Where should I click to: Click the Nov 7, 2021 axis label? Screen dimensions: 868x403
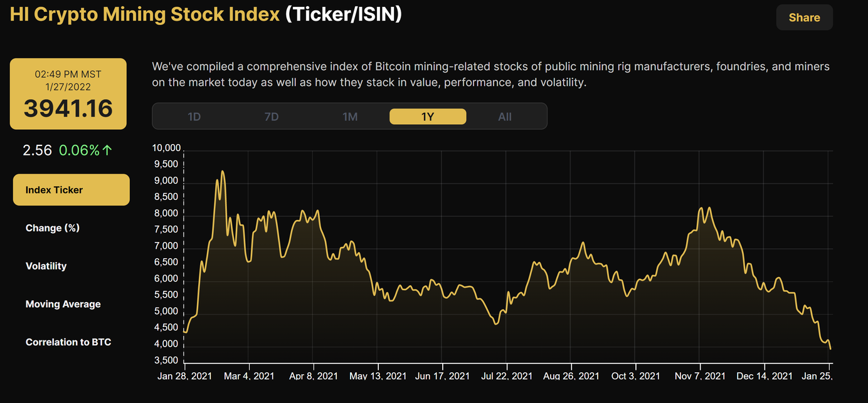pos(700,376)
